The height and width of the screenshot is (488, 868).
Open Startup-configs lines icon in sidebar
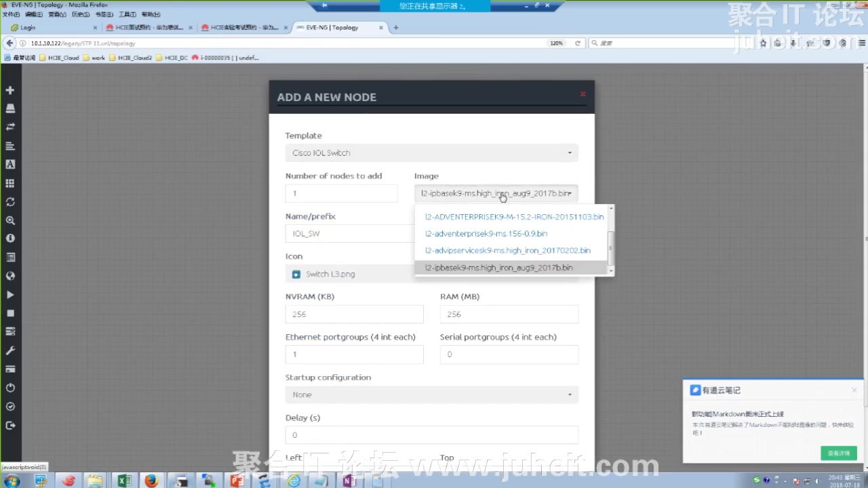click(10, 146)
